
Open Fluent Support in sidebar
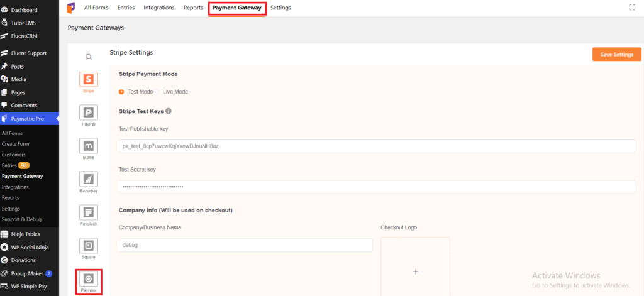click(x=30, y=53)
